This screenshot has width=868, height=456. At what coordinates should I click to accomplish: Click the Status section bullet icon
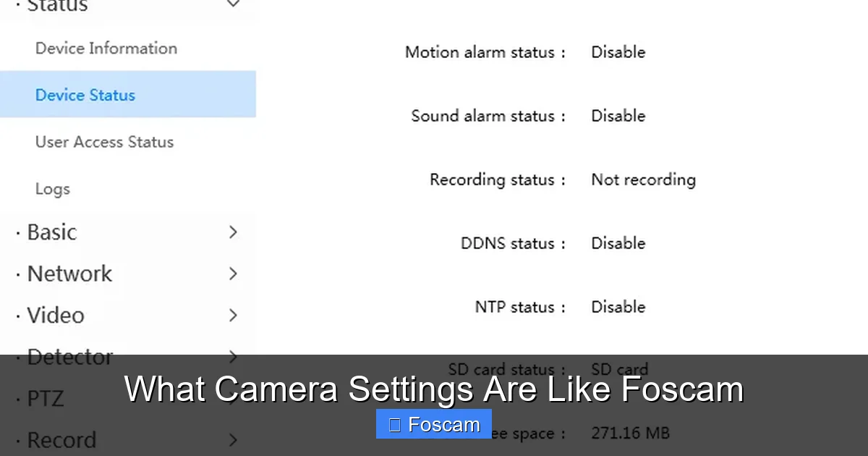tap(18, 4)
